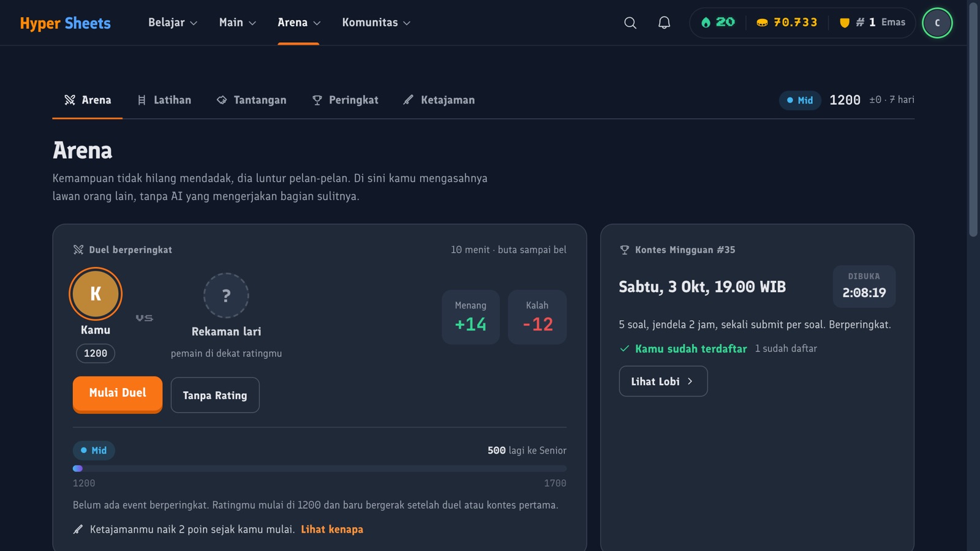Switch to the Latihan tab
The image size is (980, 551).
click(164, 100)
